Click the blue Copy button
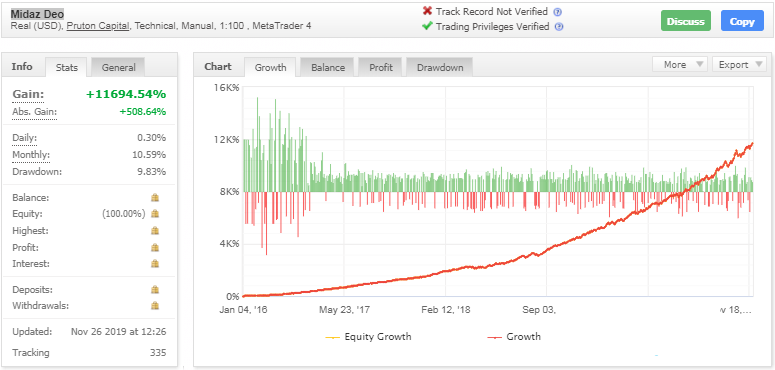 tap(742, 21)
